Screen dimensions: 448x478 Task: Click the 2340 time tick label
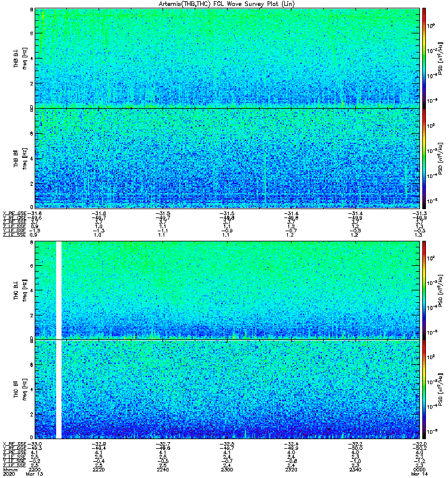click(355, 470)
